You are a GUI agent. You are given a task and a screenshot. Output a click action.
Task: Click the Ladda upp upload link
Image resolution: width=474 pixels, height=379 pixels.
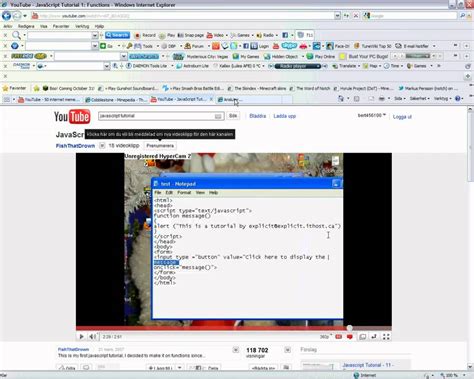284,116
